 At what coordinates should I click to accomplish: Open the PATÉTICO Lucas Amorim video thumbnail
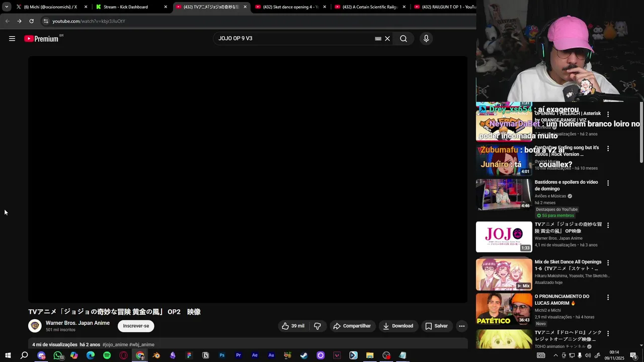click(x=504, y=309)
